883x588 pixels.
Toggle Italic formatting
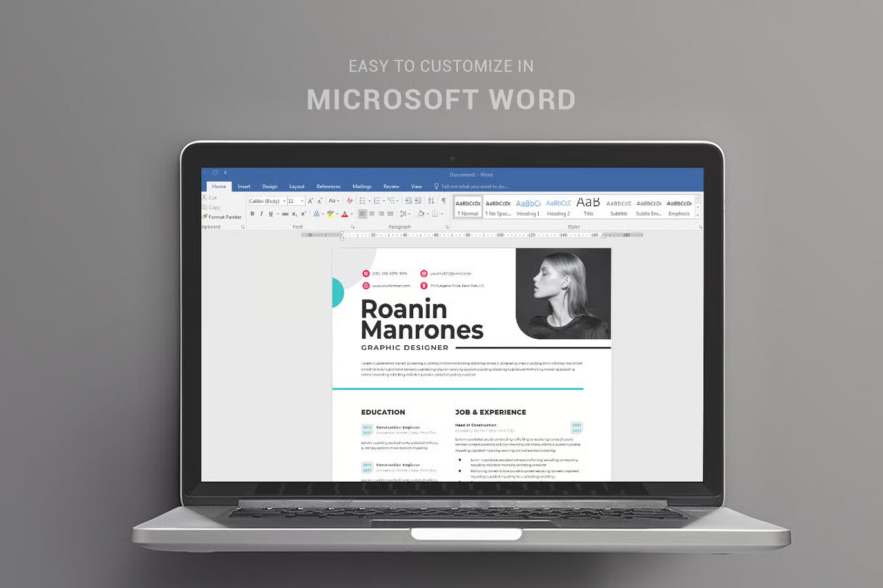coord(261,214)
